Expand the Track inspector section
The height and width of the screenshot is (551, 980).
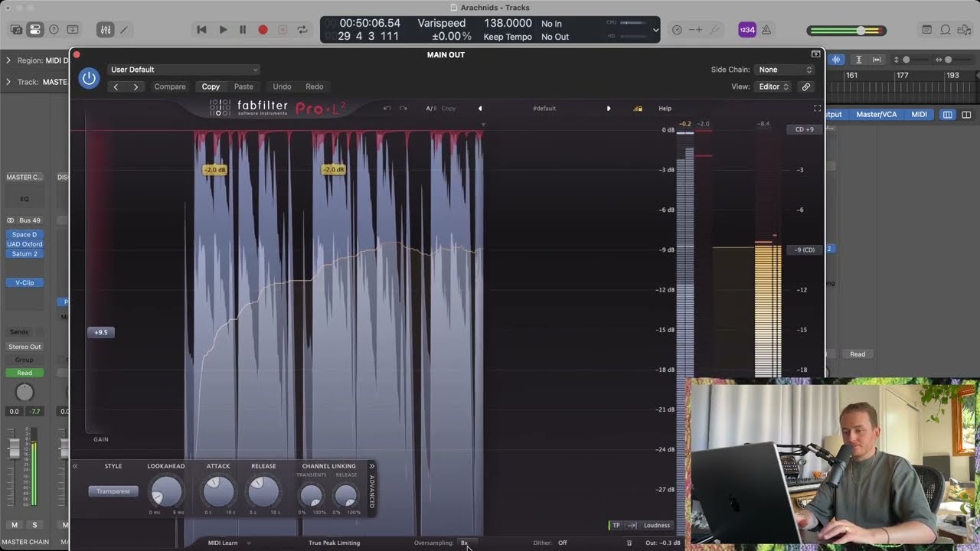pos(8,82)
